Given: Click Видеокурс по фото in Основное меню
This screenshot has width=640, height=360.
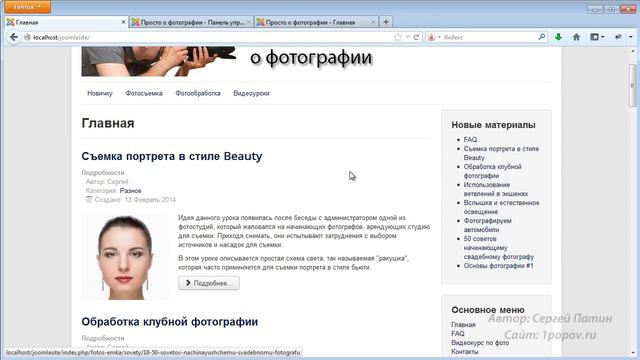Looking at the screenshot, I should (480, 343).
